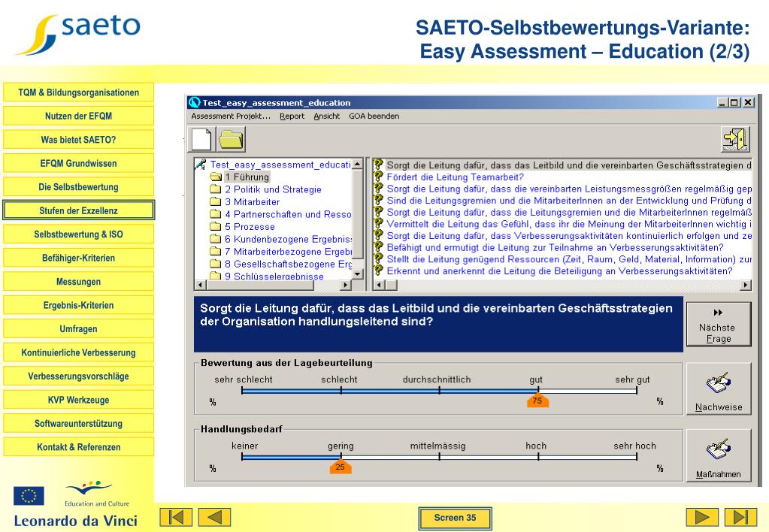
Task: Click tree panel scroll down arrow
Action: tap(358, 274)
